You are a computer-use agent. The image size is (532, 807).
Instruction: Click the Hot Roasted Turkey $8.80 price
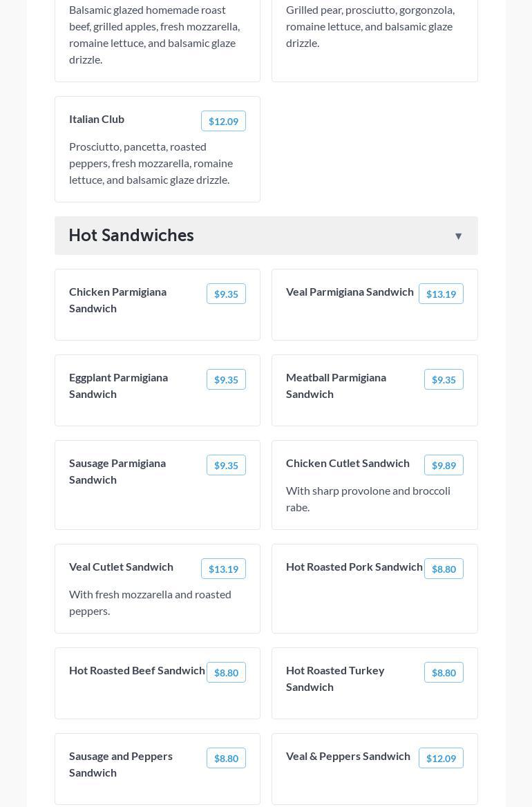[444, 672]
